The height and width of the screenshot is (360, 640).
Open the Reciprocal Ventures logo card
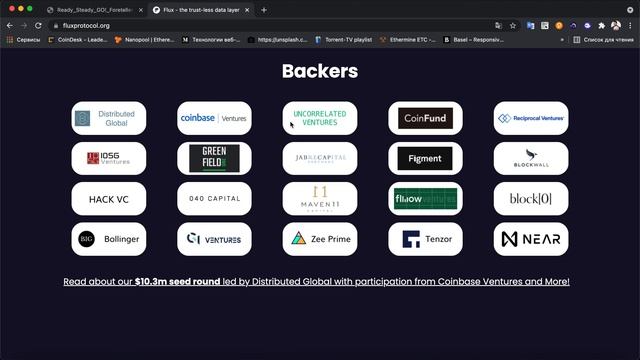coord(531,118)
